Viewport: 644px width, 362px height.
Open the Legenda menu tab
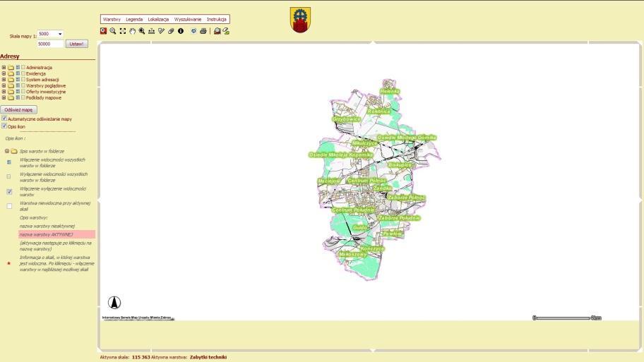coord(134,19)
